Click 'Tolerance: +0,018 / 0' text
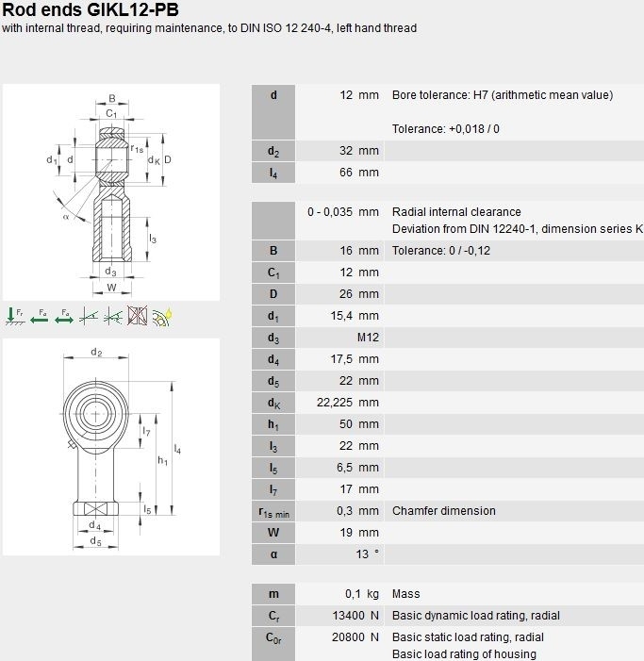The height and width of the screenshot is (661, 644). tap(445, 129)
